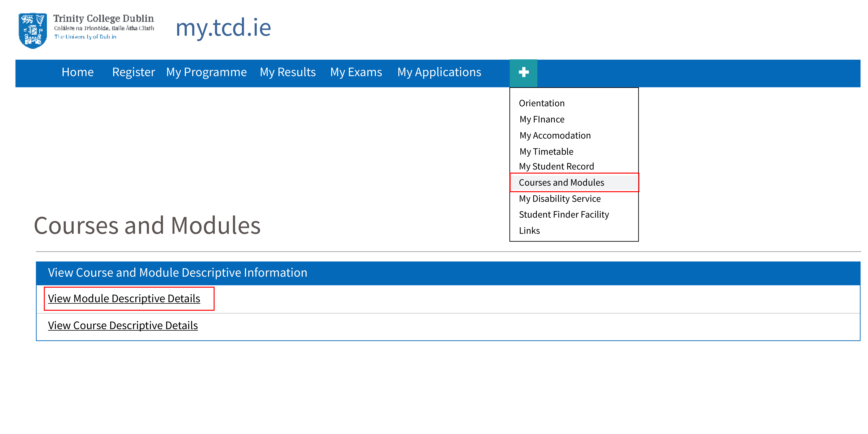
Task: Go to the Home menu item
Action: (x=77, y=72)
